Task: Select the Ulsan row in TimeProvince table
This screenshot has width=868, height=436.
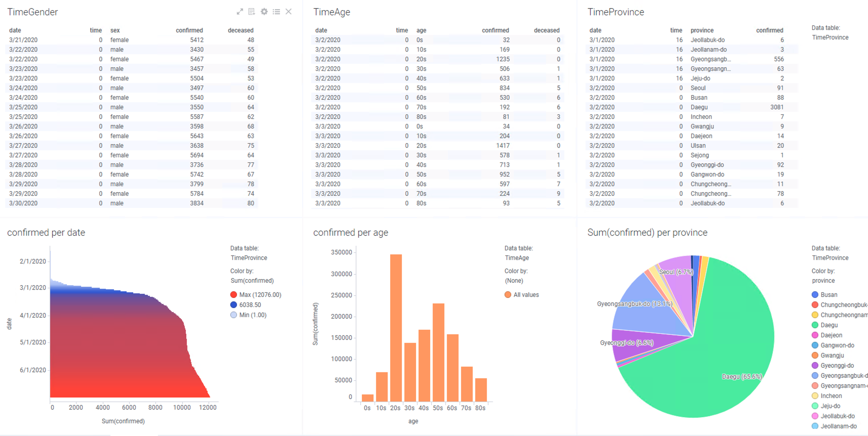Action: (692, 146)
